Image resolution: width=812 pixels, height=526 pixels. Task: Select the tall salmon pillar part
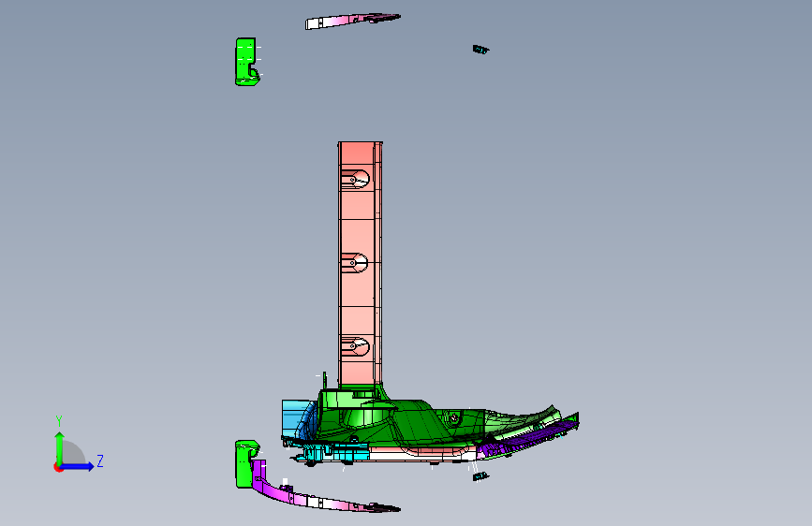pyautogui.click(x=361, y=264)
